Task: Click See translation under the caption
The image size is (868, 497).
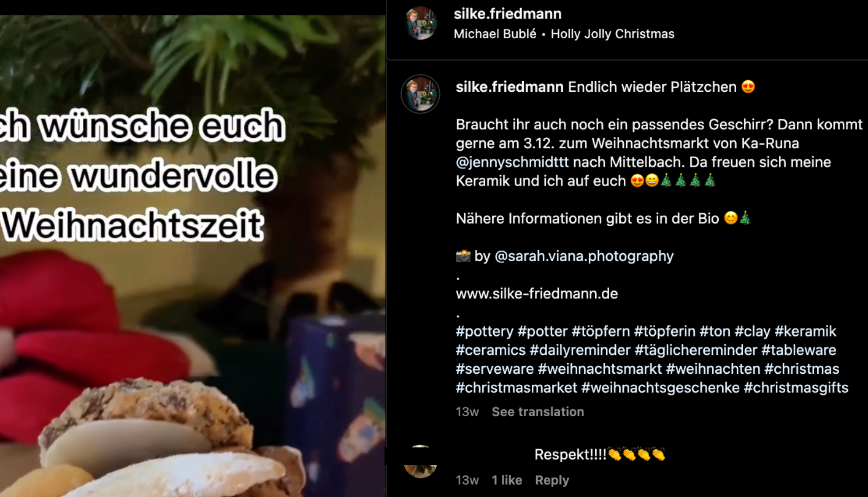Action: pyautogui.click(x=538, y=412)
